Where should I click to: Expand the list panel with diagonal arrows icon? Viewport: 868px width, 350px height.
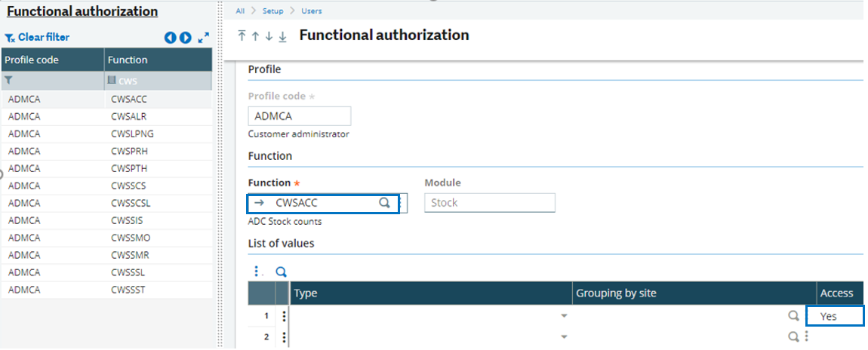[x=203, y=37]
